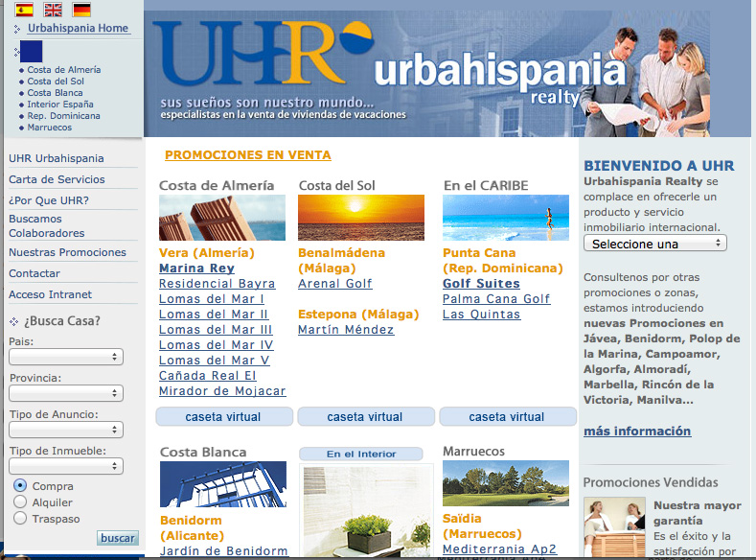
Task: Open the Tipo de Inmueble dropdown
Action: point(66,466)
